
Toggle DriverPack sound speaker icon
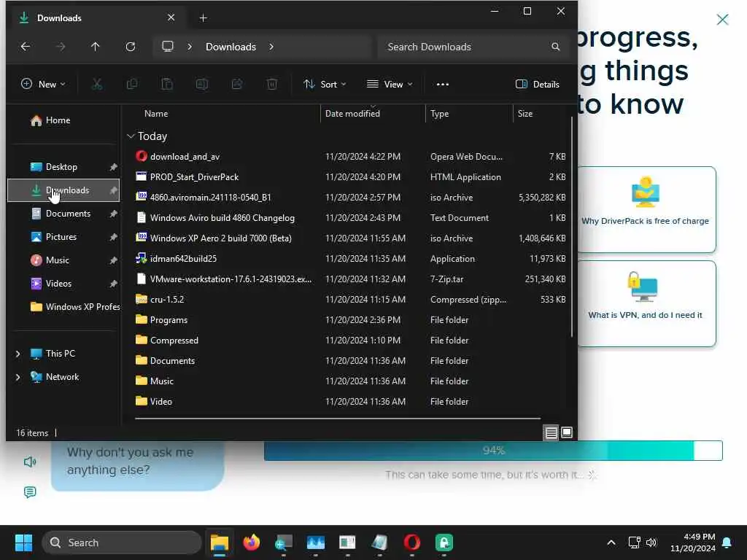point(29,462)
